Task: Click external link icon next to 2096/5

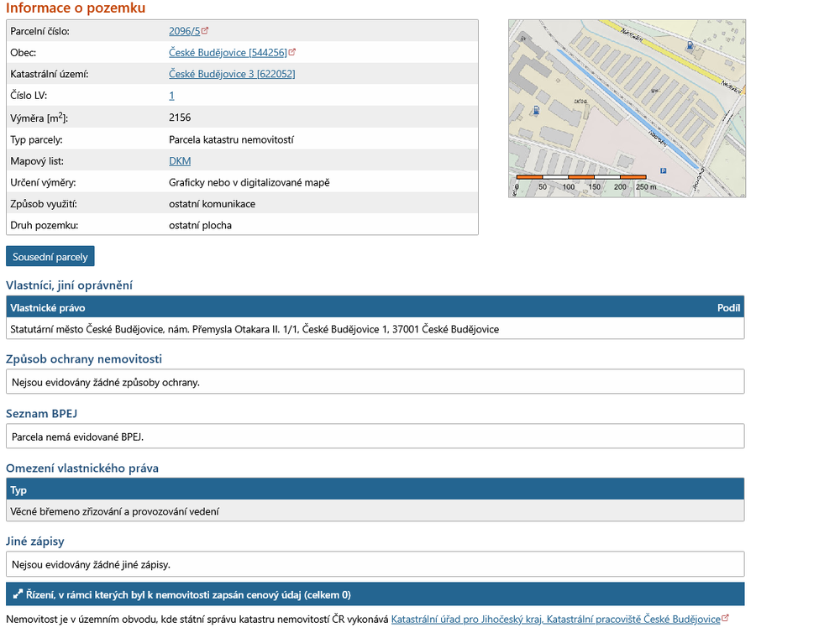Action: (205, 30)
